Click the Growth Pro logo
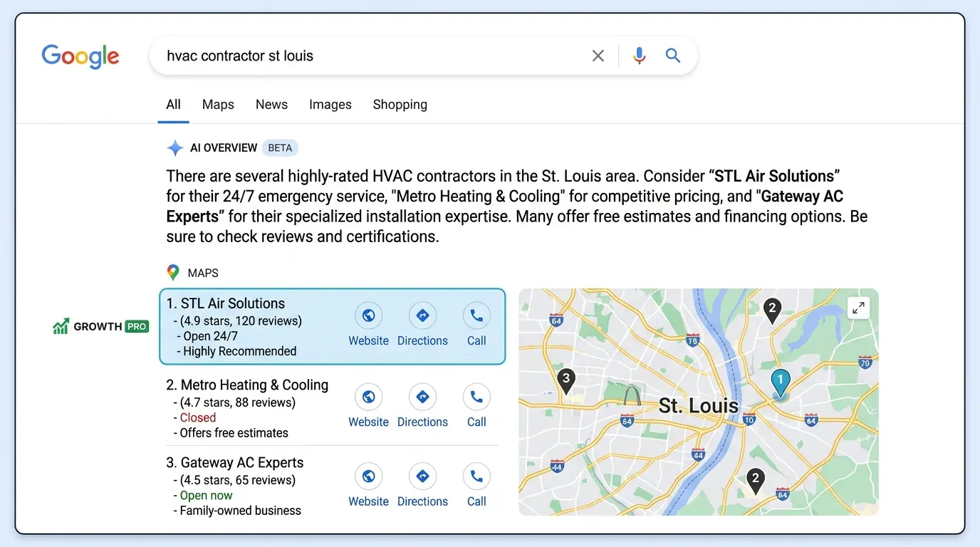Screen dimensions: 980x547 (x=100, y=327)
